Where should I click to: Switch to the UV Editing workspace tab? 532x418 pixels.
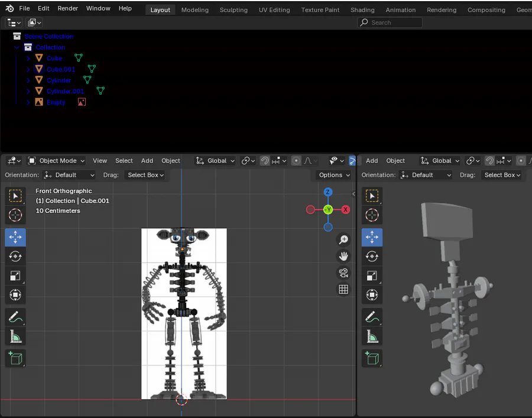[x=274, y=10]
